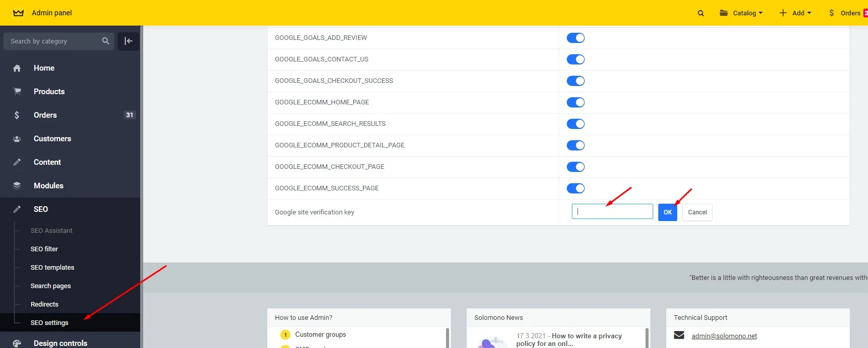Expand the Add dropdown

(795, 13)
